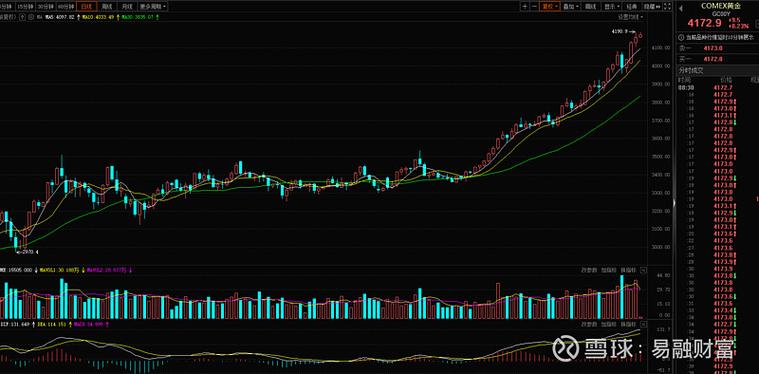The height and width of the screenshot is (374, 759).
Task: Open the 复权 dropdown
Action: click(x=550, y=7)
